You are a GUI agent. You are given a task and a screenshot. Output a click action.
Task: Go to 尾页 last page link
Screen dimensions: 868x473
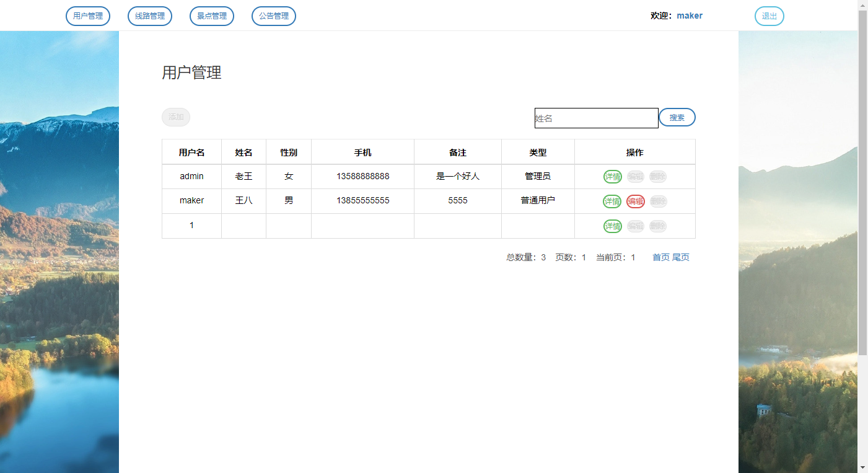click(681, 257)
